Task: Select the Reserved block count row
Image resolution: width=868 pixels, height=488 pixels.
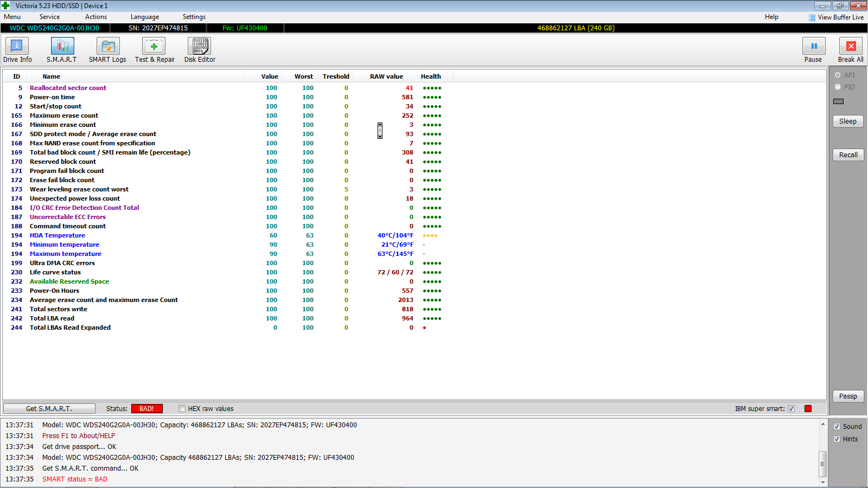Action: 228,162
